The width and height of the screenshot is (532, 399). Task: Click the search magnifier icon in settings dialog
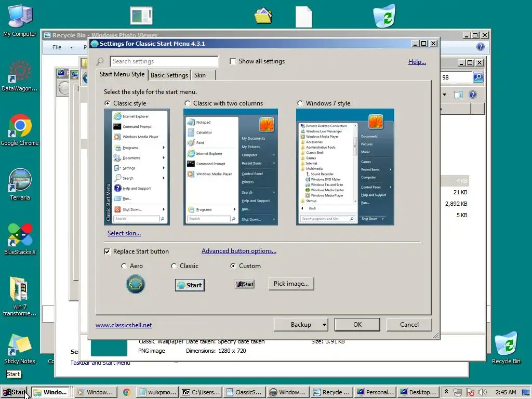(x=100, y=61)
